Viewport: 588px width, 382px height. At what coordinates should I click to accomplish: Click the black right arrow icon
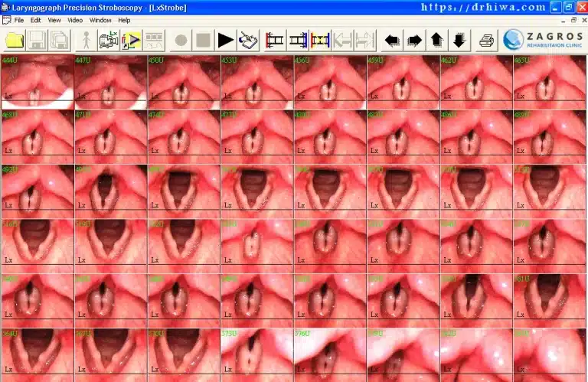coord(414,40)
